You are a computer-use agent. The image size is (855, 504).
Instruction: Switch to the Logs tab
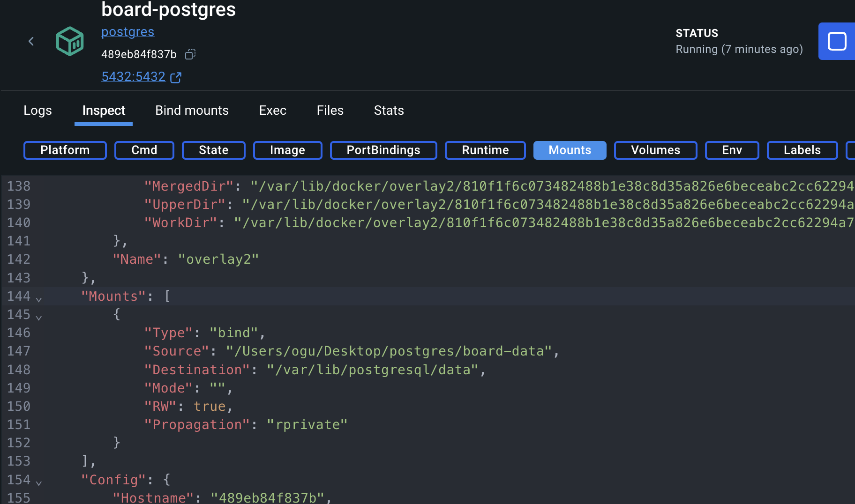click(37, 111)
